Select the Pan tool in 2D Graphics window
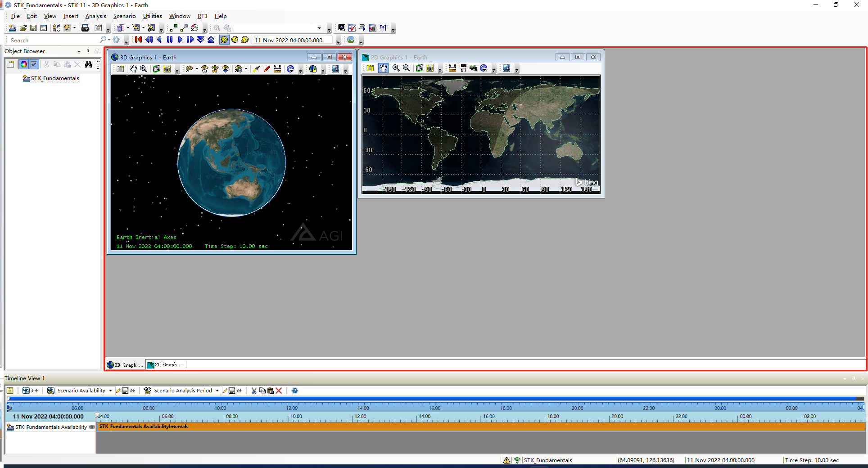The width and height of the screenshot is (868, 468). (383, 68)
